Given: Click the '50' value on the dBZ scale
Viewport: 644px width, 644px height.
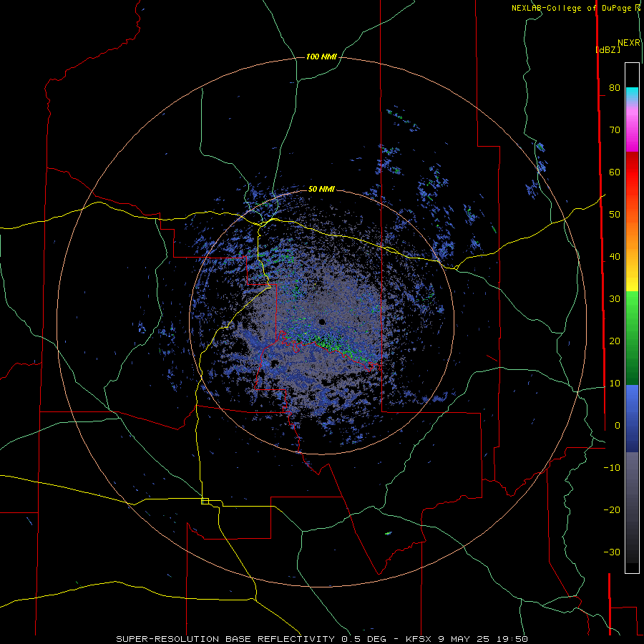Looking at the screenshot, I should click(x=615, y=215).
